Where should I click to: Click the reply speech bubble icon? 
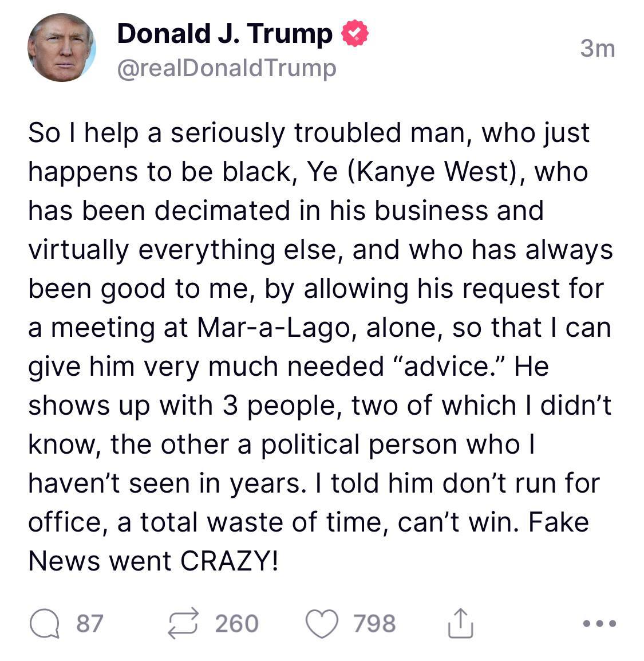point(45,623)
